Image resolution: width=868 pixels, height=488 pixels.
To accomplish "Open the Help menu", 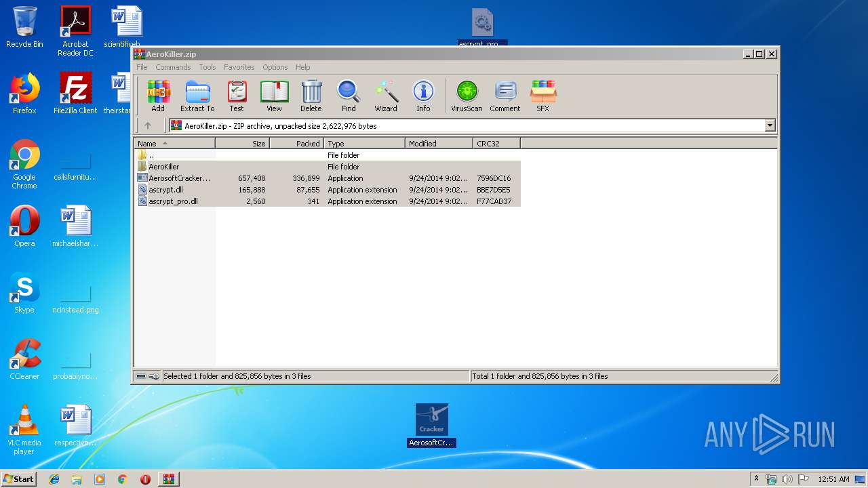I will point(302,67).
